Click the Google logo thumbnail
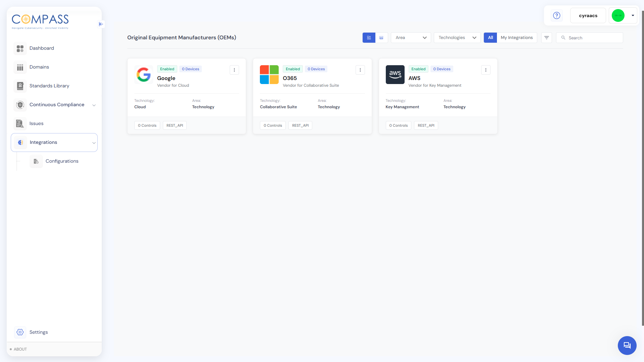 [144, 75]
